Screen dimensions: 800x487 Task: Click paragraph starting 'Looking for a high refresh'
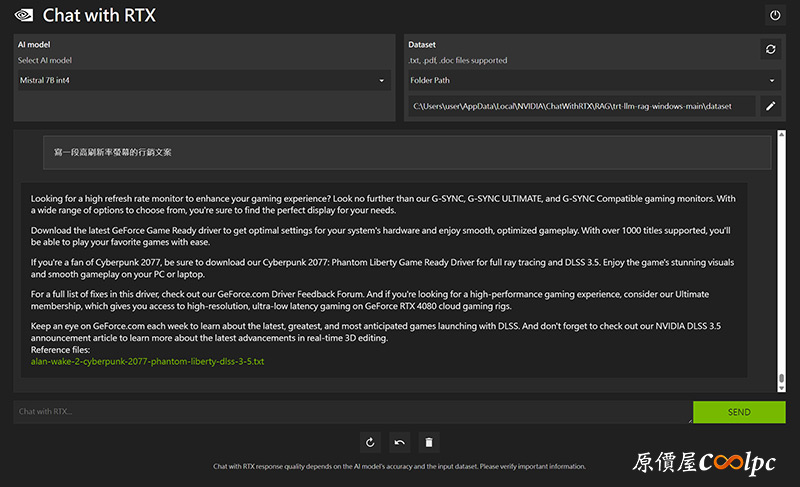tap(383, 204)
